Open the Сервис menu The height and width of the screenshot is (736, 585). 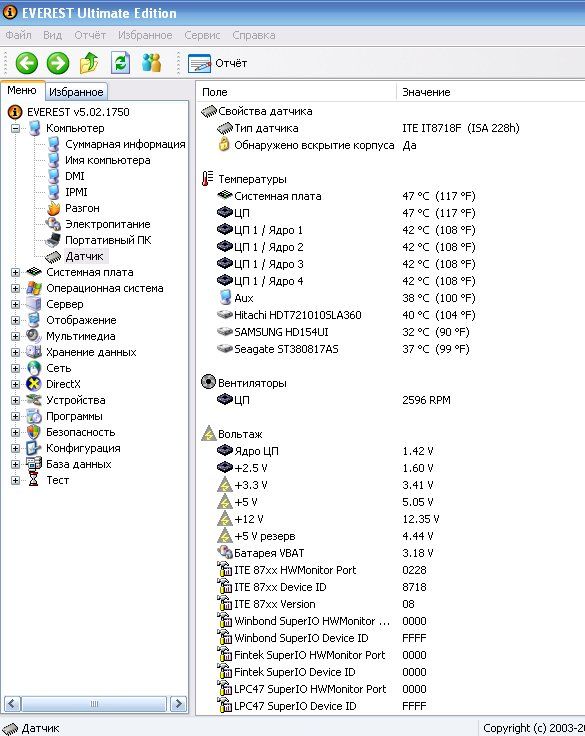[x=202, y=35]
